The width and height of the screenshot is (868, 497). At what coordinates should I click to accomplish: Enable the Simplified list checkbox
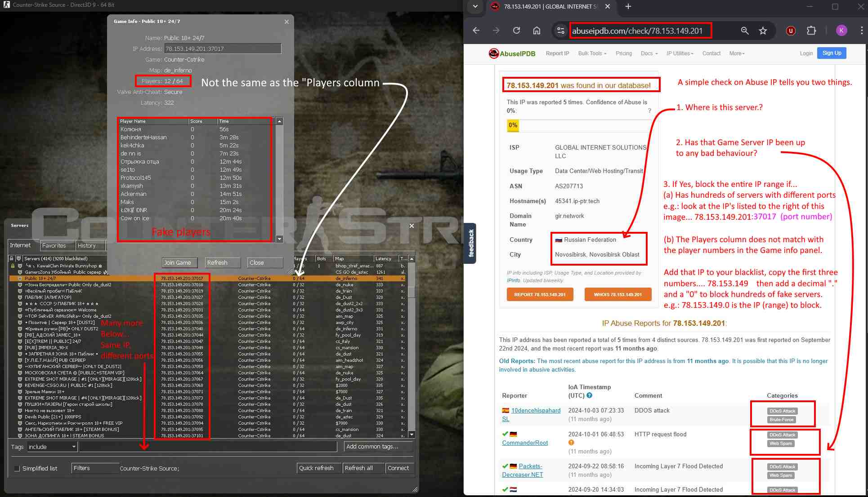tap(17, 468)
